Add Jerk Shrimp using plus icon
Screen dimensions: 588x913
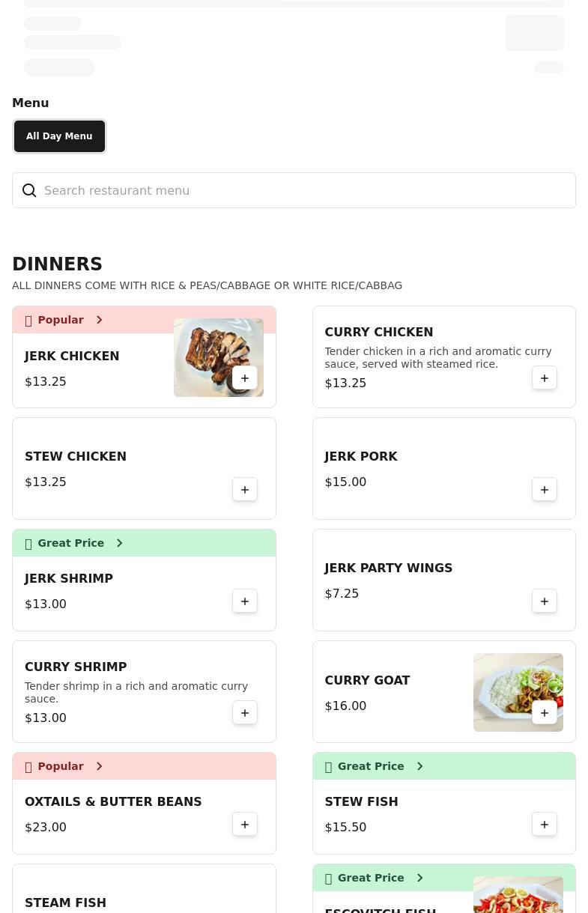point(245,601)
